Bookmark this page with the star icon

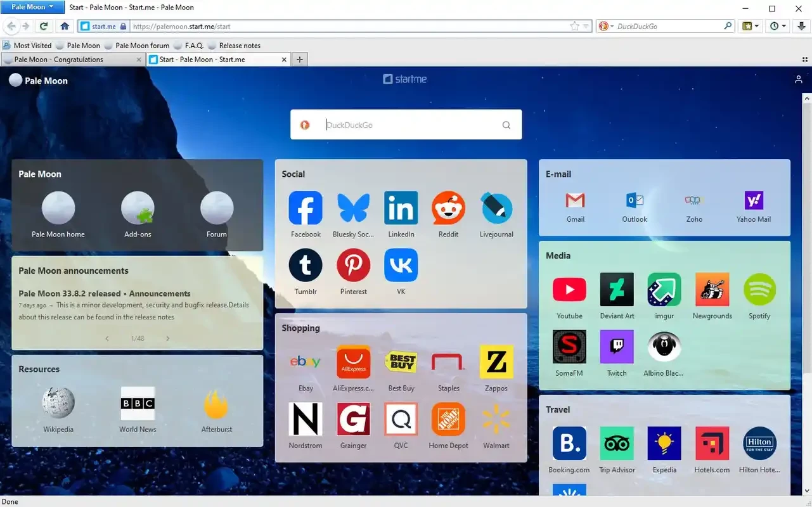click(574, 26)
